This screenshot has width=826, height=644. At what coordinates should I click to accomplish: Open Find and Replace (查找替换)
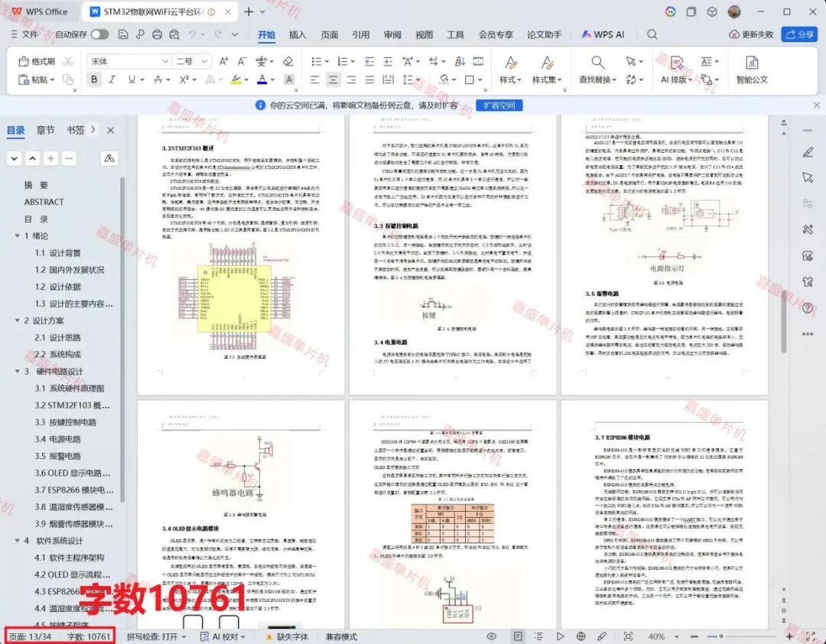coord(597,70)
